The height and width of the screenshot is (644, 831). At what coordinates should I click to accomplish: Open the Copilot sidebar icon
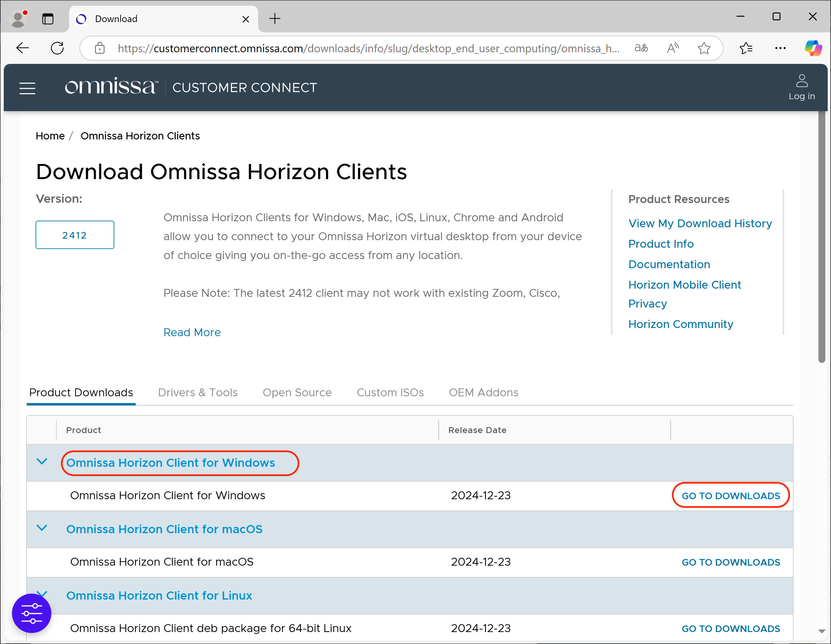pyautogui.click(x=813, y=48)
